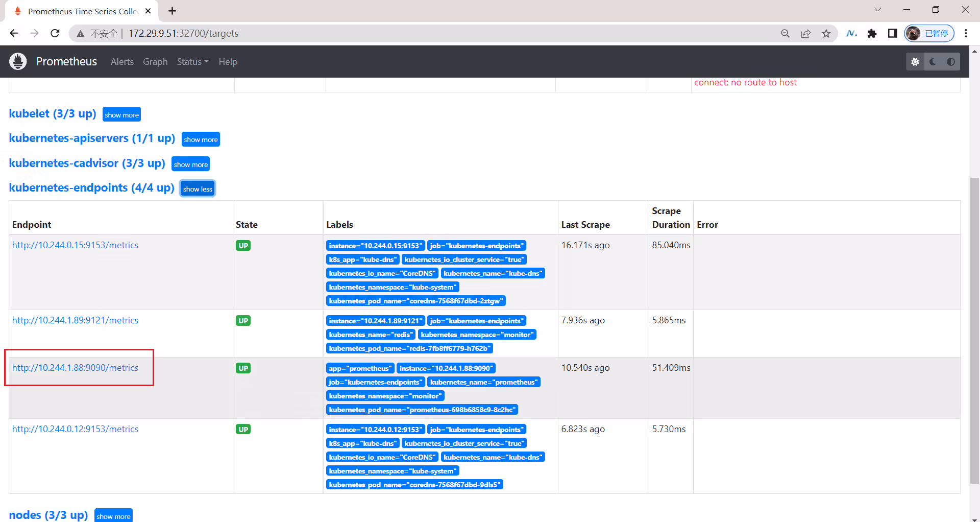980x522 pixels.
Task: Open the Help page
Action: 228,62
